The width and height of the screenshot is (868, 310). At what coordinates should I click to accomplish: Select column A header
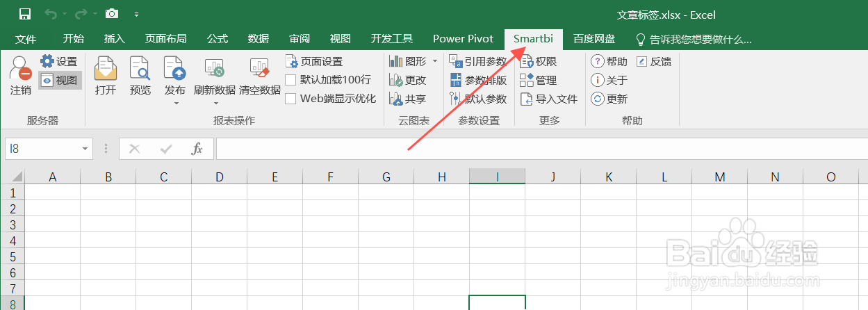(x=53, y=177)
